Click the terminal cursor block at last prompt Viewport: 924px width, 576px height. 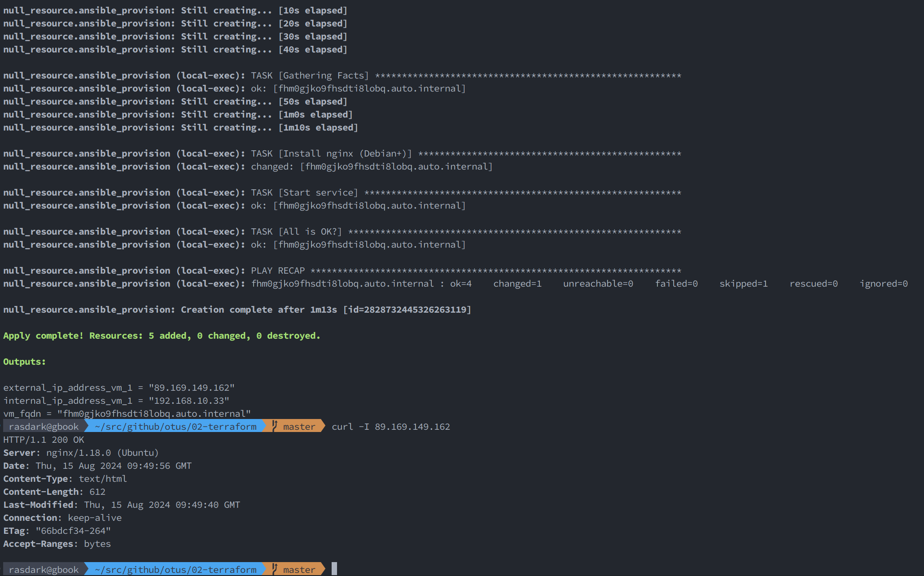[334, 569]
